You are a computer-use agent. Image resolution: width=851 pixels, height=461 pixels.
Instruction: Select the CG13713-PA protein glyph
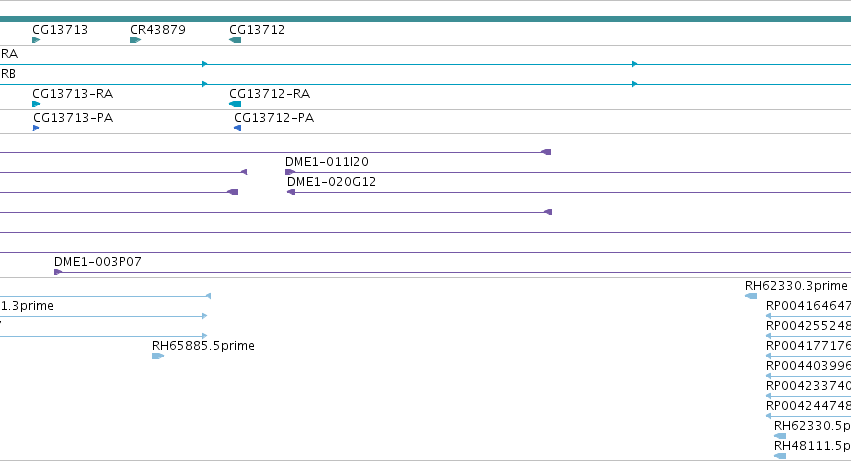tap(36, 128)
